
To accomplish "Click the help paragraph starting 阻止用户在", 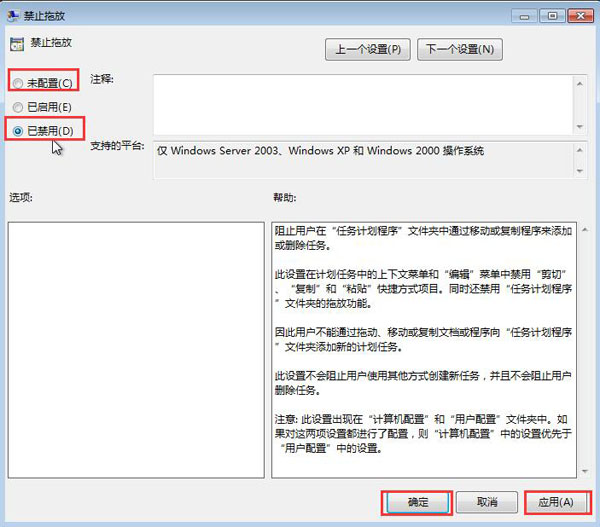I will (423, 238).
